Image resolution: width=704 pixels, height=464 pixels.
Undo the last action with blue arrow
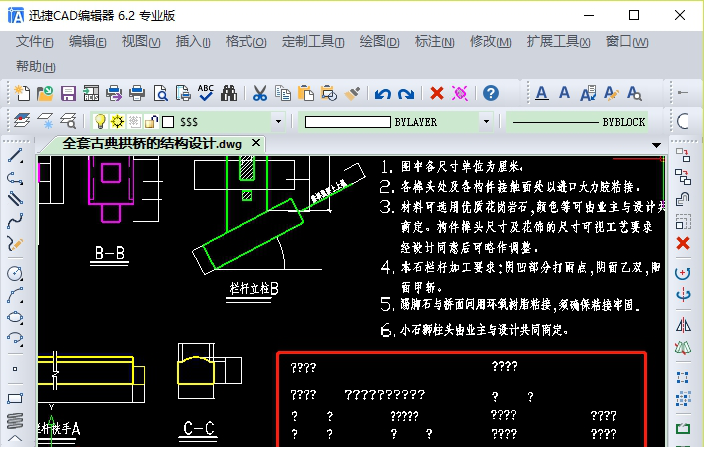(383, 93)
